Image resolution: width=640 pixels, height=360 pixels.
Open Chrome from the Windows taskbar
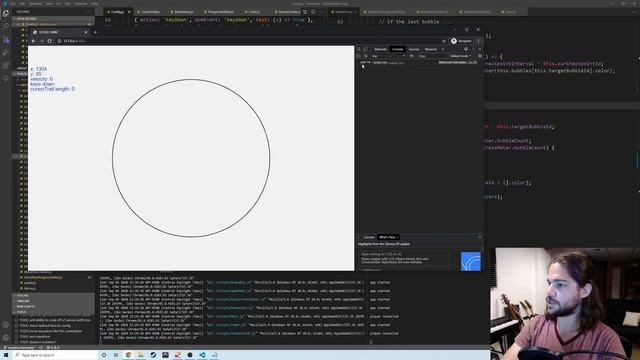click(x=129, y=355)
